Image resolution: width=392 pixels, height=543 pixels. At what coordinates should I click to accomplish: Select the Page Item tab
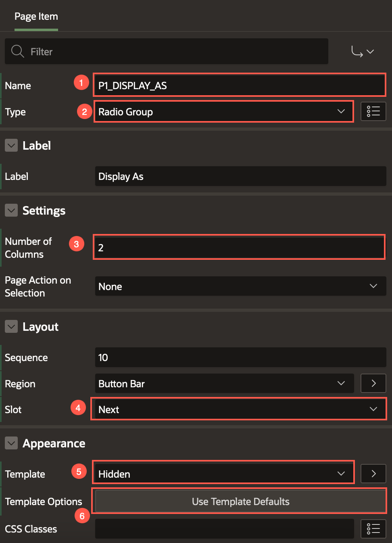[x=36, y=17]
